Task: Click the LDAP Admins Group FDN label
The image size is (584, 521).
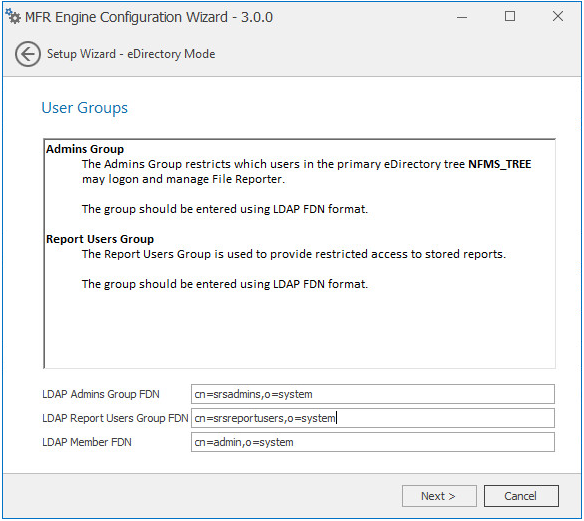Action: 101,394
